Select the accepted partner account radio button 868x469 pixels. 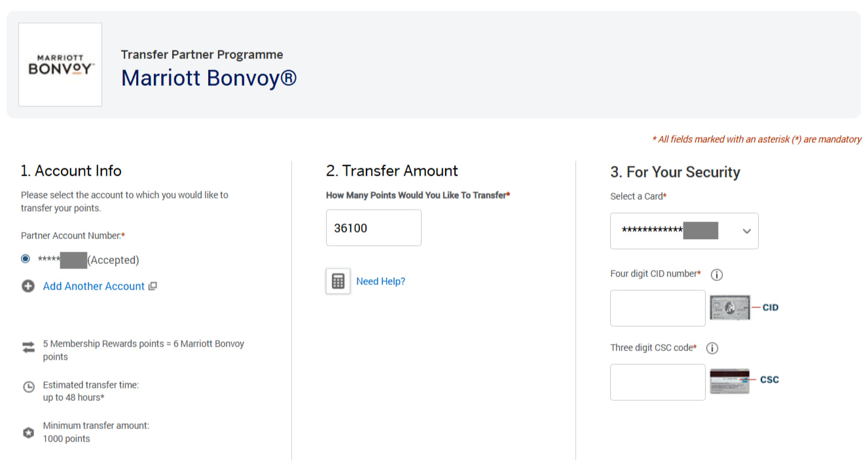[x=26, y=259]
